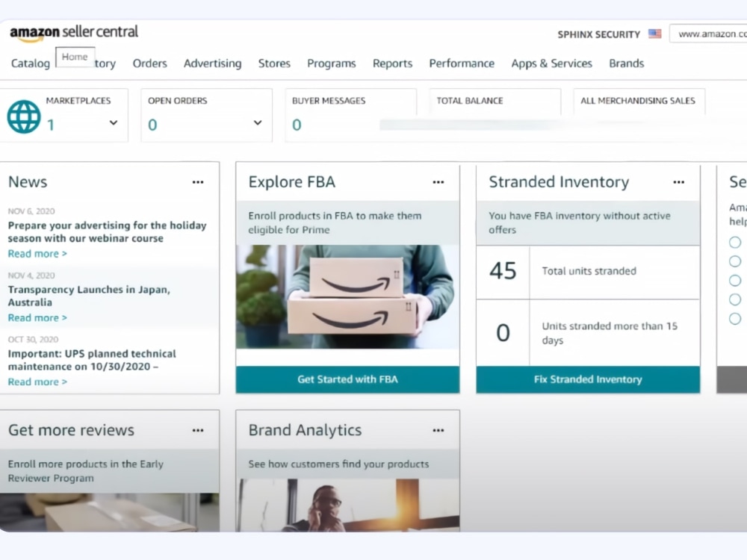This screenshot has height=560, width=747.
Task: Open the Catalog menu
Action: coord(31,63)
